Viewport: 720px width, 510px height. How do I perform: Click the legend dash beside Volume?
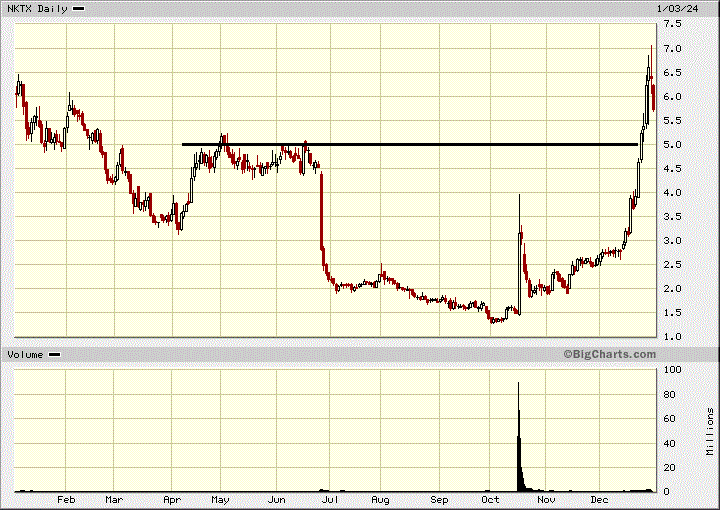pos(55,354)
